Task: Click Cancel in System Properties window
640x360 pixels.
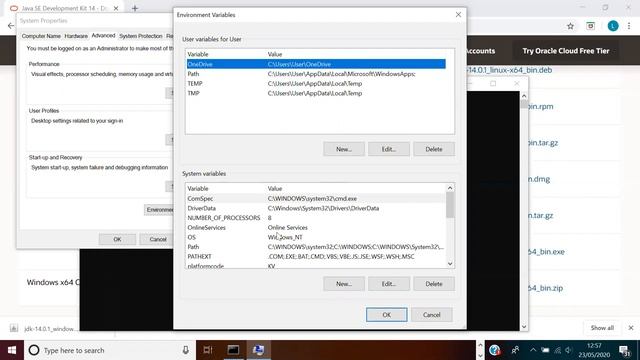Action: click(158, 239)
